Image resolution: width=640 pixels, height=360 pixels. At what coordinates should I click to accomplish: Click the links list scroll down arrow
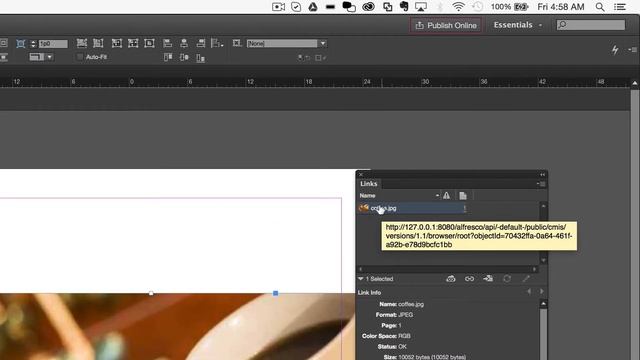pyautogui.click(x=543, y=260)
